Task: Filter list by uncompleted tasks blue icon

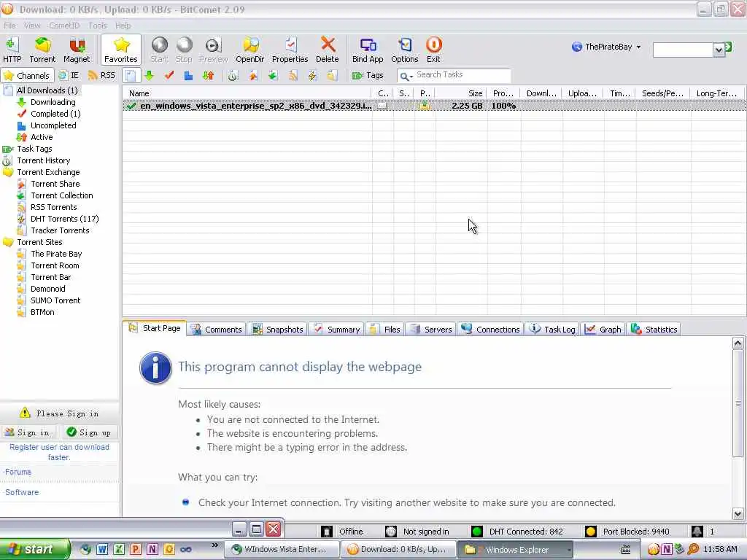Action: [x=189, y=75]
